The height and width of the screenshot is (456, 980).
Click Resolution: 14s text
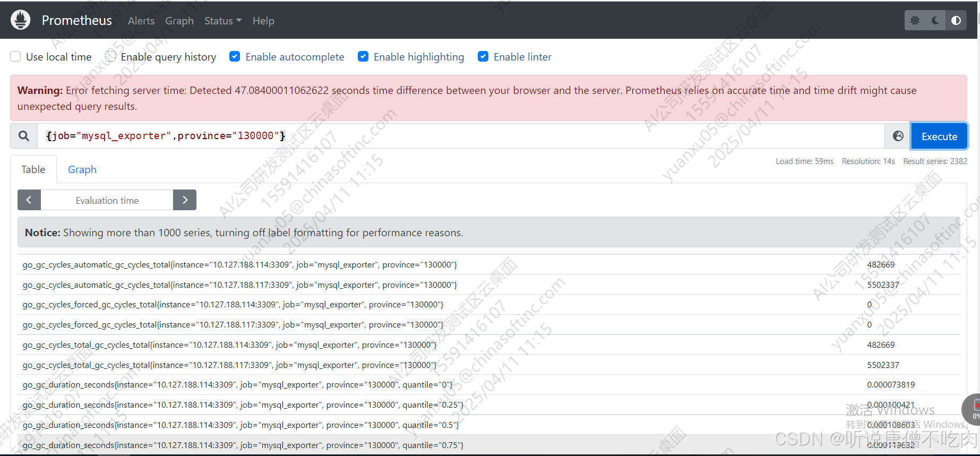(868, 161)
